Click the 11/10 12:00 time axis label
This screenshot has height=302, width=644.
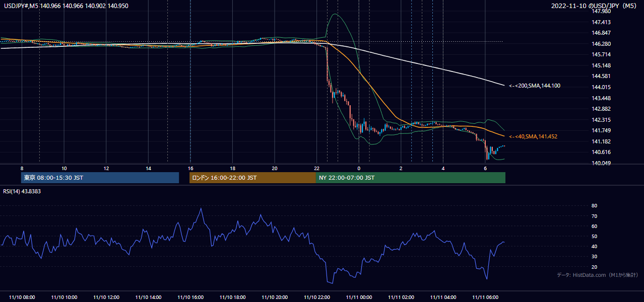106,297
